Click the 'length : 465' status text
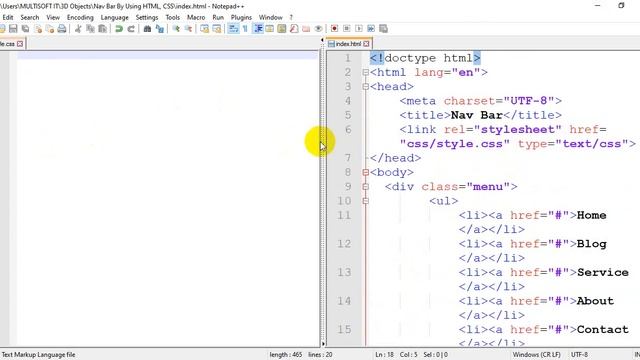This screenshot has width=640, height=360. point(286,355)
